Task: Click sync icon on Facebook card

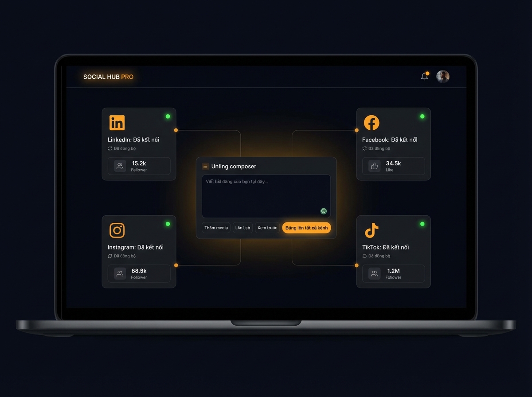Action: click(364, 148)
